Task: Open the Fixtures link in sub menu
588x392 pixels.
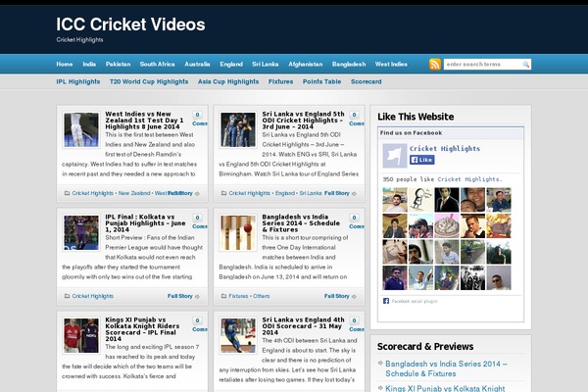Action: (281, 81)
